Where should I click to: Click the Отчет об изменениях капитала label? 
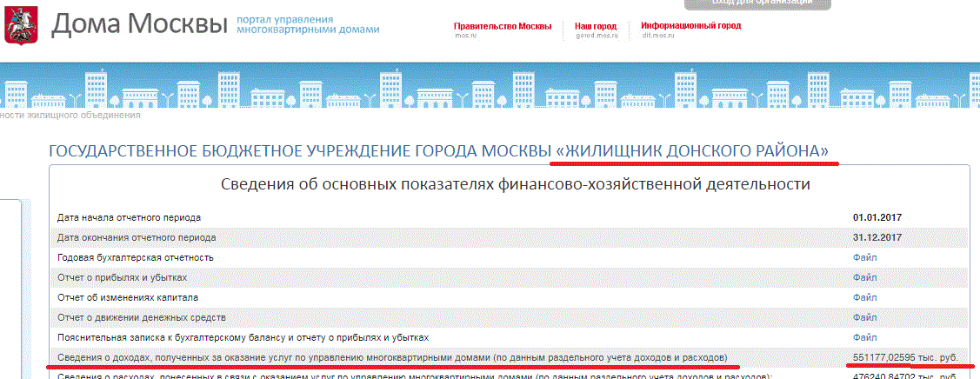pos(128,297)
